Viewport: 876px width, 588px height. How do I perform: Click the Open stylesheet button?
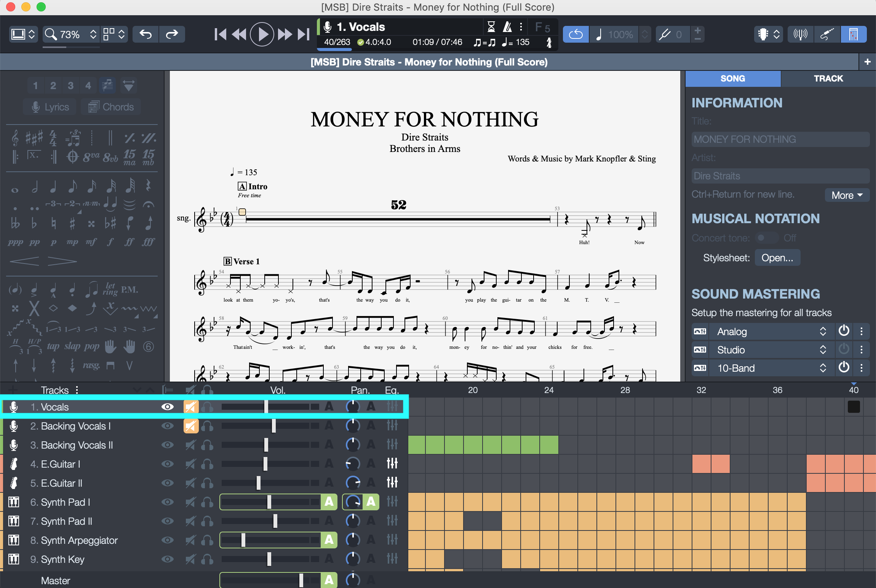[776, 258]
